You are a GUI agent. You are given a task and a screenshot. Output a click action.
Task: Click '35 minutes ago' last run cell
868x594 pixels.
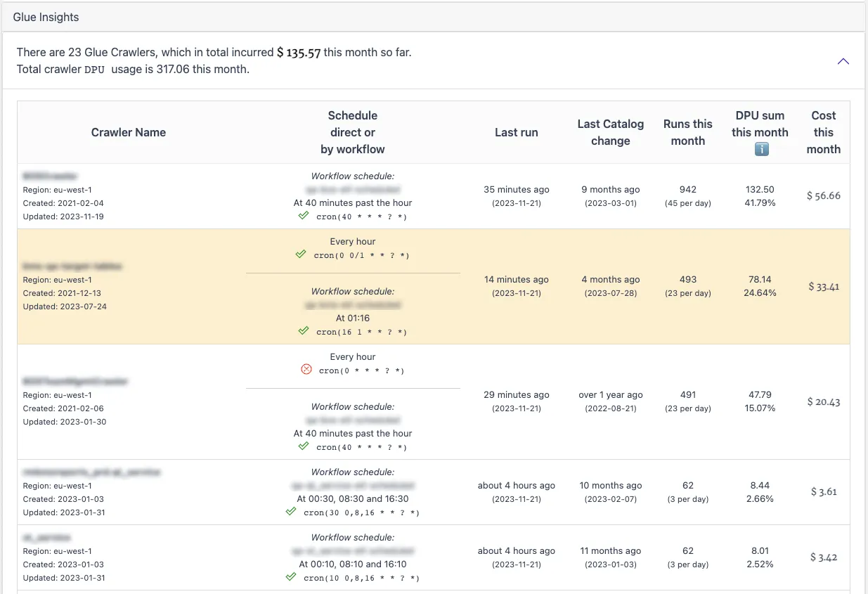[x=517, y=189]
